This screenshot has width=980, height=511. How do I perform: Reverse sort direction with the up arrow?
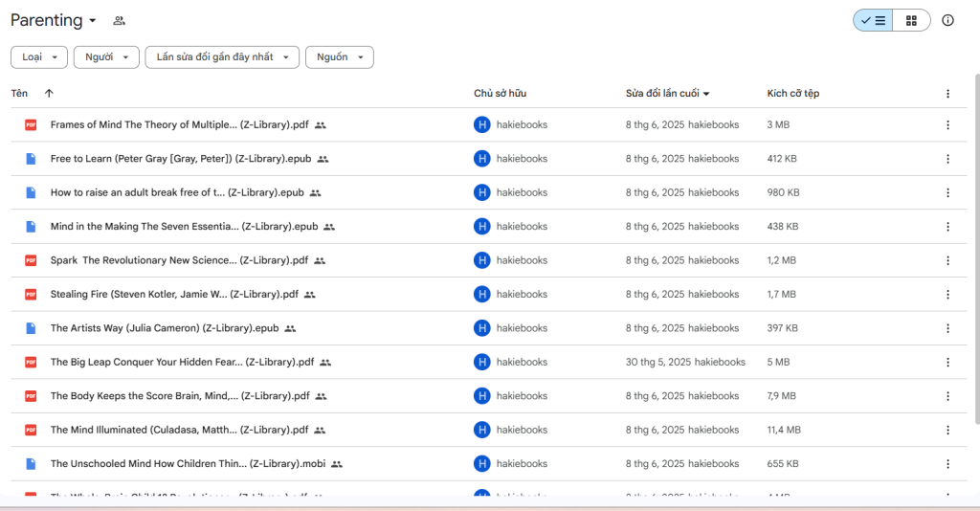49,93
